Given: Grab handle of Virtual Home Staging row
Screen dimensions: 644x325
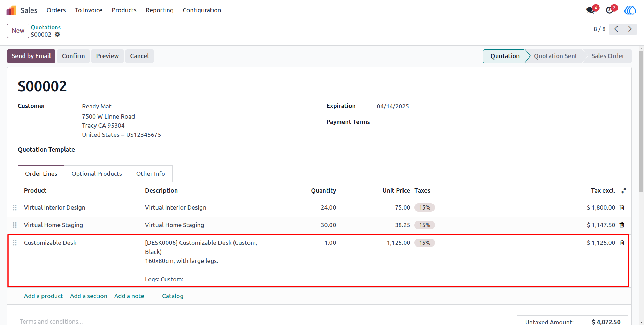Looking at the screenshot, I should pyautogui.click(x=15, y=225).
